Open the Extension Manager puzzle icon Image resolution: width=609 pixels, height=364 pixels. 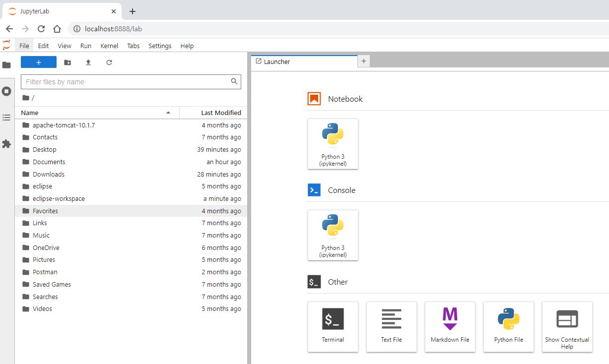pyautogui.click(x=6, y=144)
